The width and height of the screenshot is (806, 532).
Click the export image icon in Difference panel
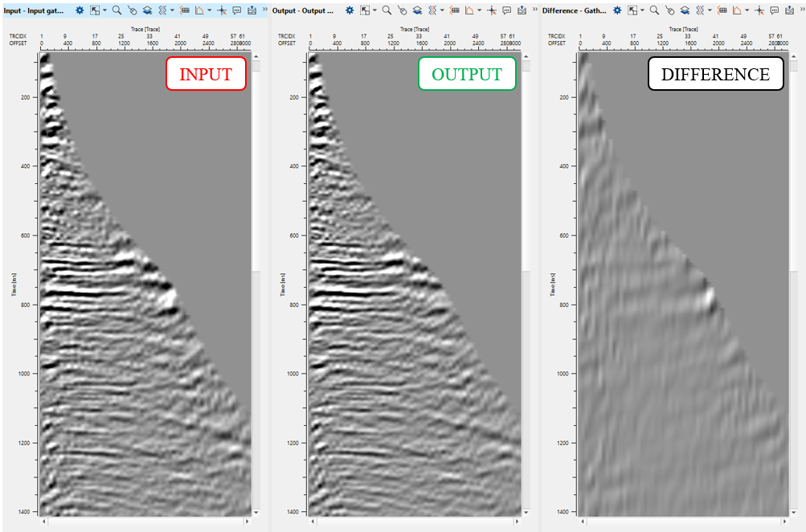pyautogui.click(x=789, y=10)
